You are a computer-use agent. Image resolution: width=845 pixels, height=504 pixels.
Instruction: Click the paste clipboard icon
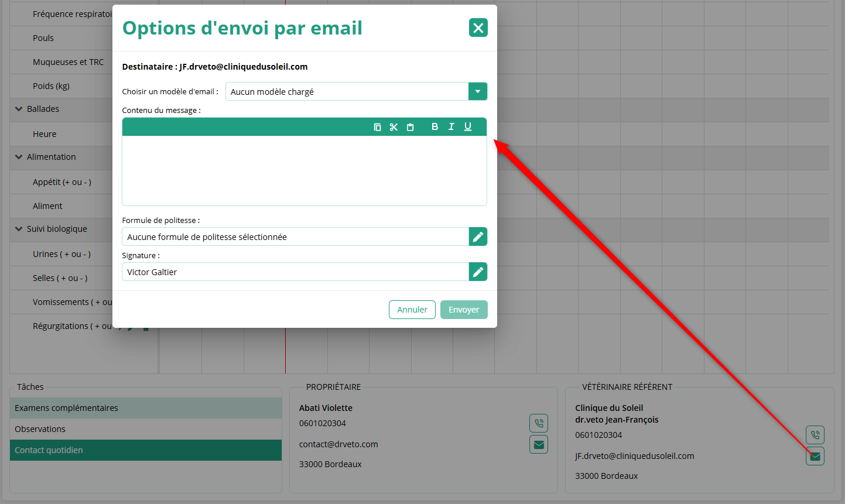coord(410,127)
